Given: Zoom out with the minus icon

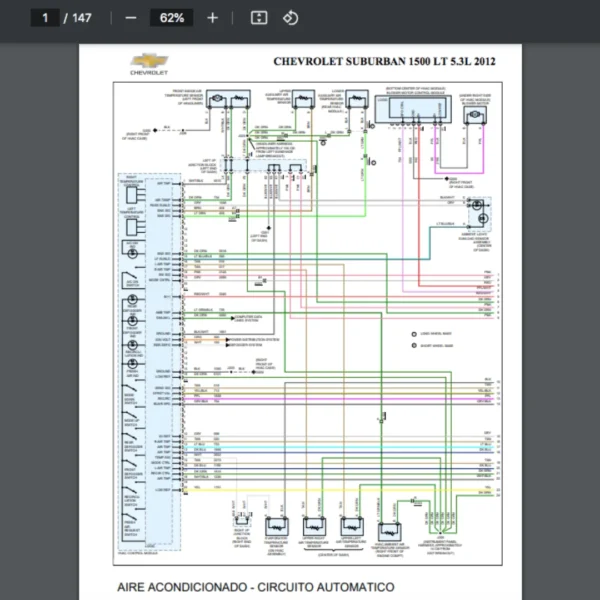Looking at the screenshot, I should point(131,18).
